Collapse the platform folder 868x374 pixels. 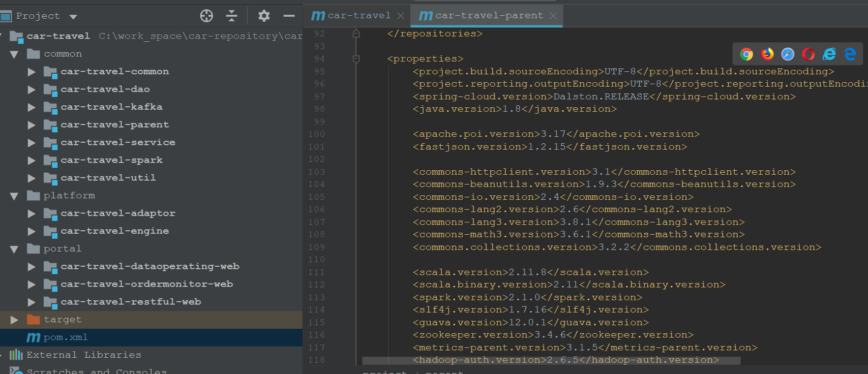(14, 196)
